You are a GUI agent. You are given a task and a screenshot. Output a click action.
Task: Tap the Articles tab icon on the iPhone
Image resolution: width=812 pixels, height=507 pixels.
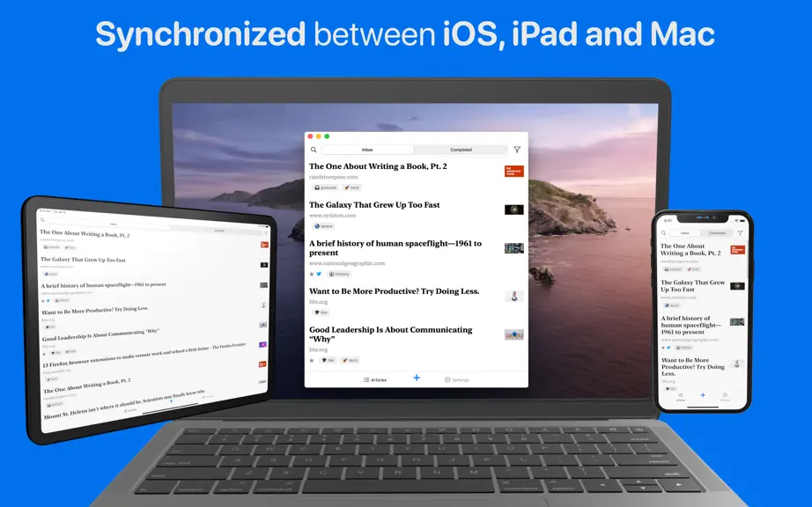point(681,397)
